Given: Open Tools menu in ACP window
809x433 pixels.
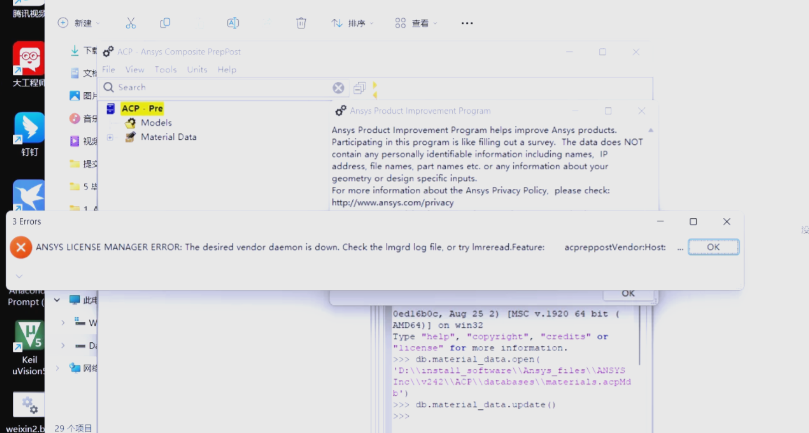Looking at the screenshot, I should 166,70.
